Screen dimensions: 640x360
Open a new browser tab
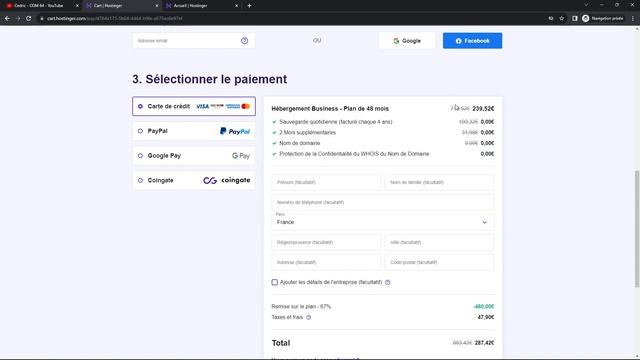(x=249, y=6)
